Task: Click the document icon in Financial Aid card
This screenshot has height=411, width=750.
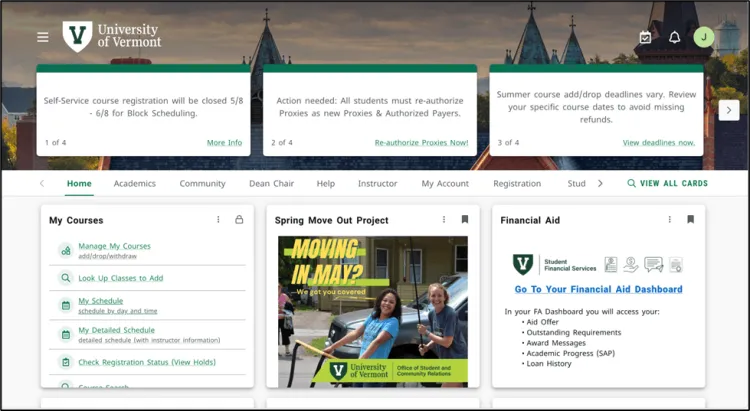Action: (x=611, y=265)
